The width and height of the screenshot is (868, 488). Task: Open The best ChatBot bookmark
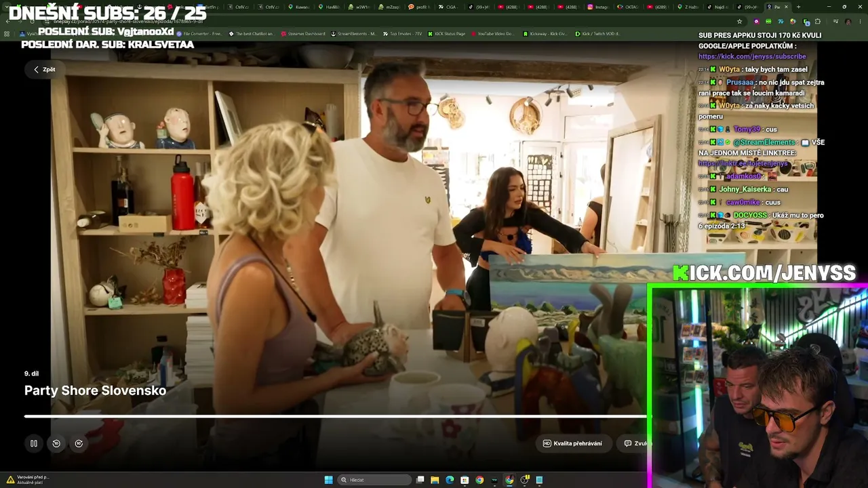tap(252, 33)
